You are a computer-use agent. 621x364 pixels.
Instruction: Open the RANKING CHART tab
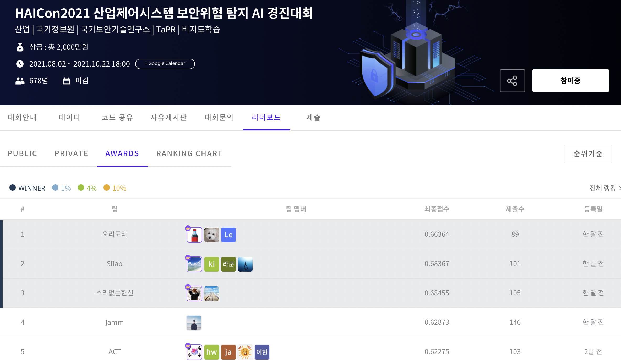(189, 153)
